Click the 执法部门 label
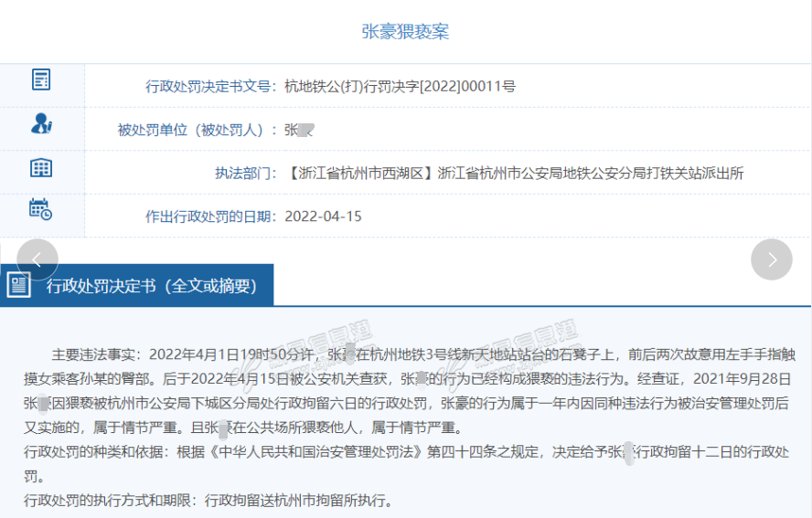This screenshot has width=812, height=518. (245, 173)
